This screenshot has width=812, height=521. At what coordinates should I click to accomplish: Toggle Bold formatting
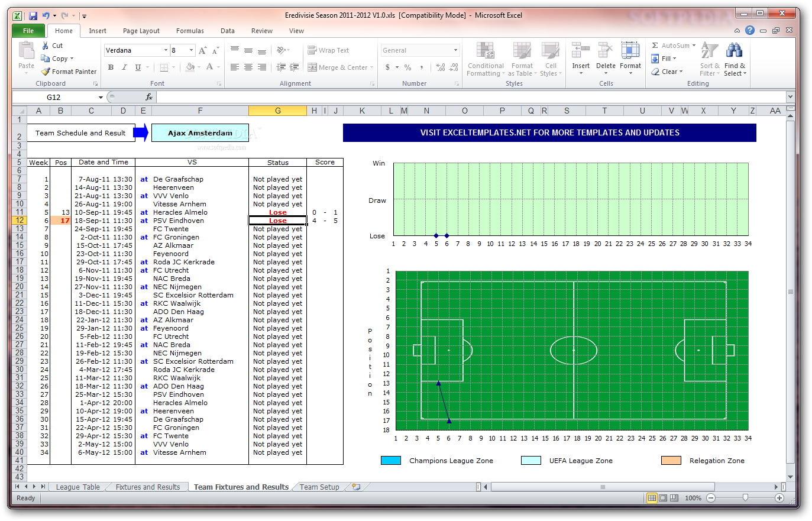click(x=111, y=67)
